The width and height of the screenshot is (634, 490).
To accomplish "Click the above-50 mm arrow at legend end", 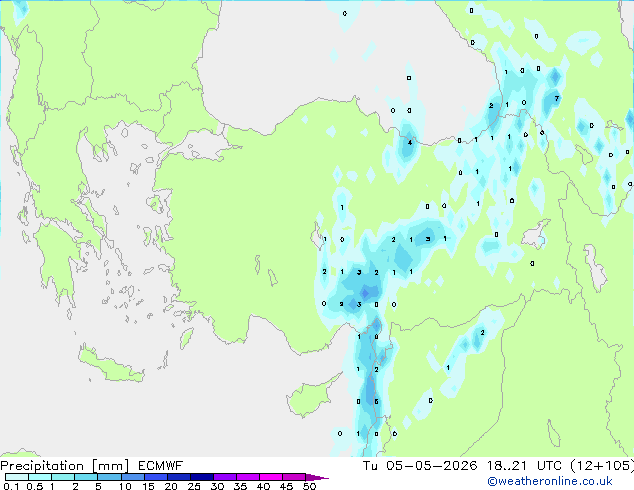I will pos(317,478).
